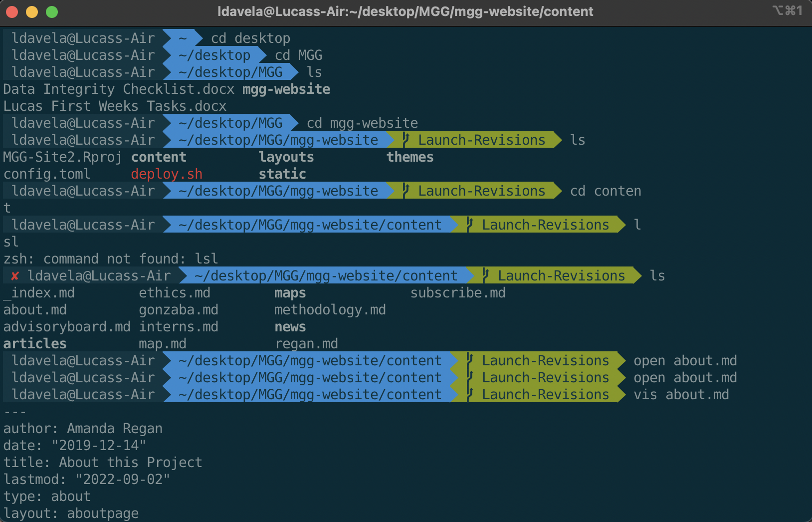Click the keyboard shortcut indicator in the title bar
Image resolution: width=812 pixels, height=522 pixels.
pos(787,10)
